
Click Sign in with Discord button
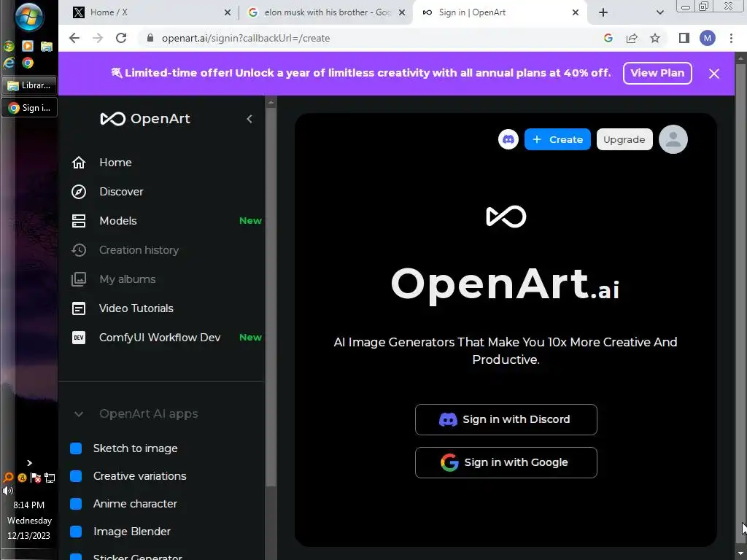click(506, 419)
